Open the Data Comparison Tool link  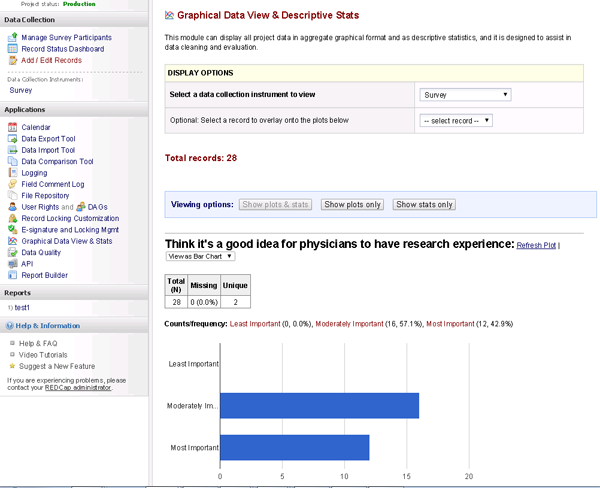click(x=57, y=161)
